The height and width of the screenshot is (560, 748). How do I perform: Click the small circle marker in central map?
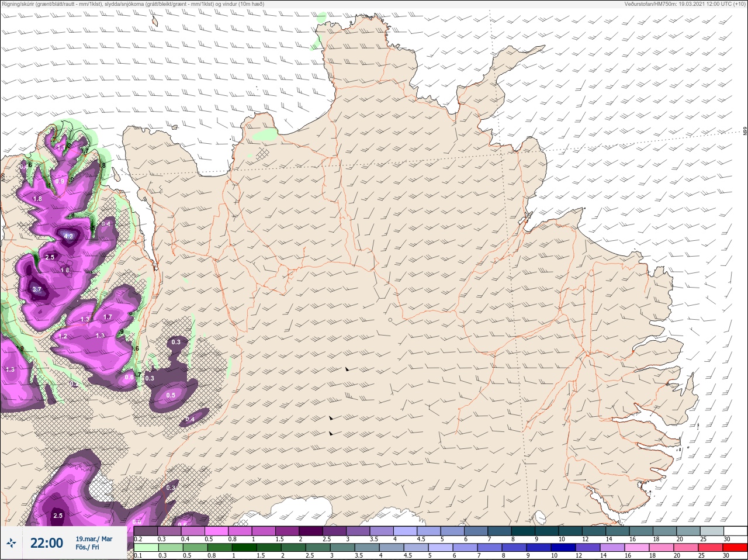tap(390, 320)
